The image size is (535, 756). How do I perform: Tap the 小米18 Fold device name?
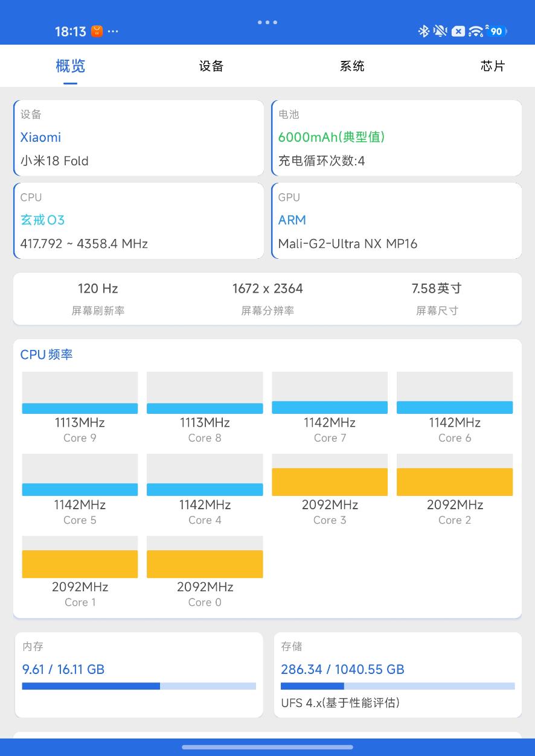click(54, 161)
